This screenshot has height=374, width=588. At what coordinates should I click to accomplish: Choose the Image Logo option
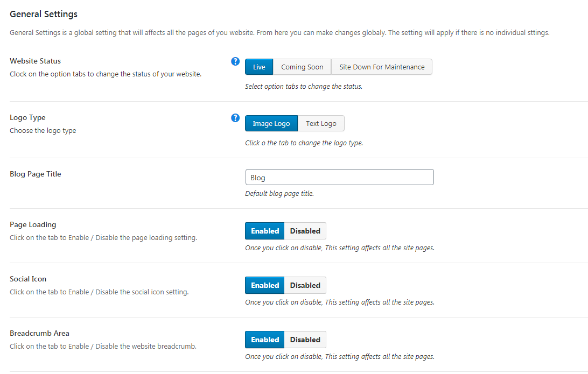click(271, 124)
